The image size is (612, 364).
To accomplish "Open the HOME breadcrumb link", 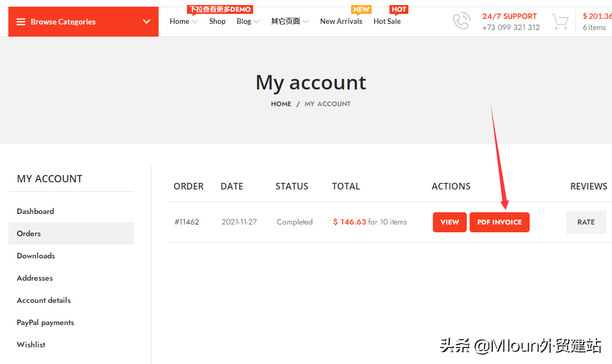I will (281, 103).
